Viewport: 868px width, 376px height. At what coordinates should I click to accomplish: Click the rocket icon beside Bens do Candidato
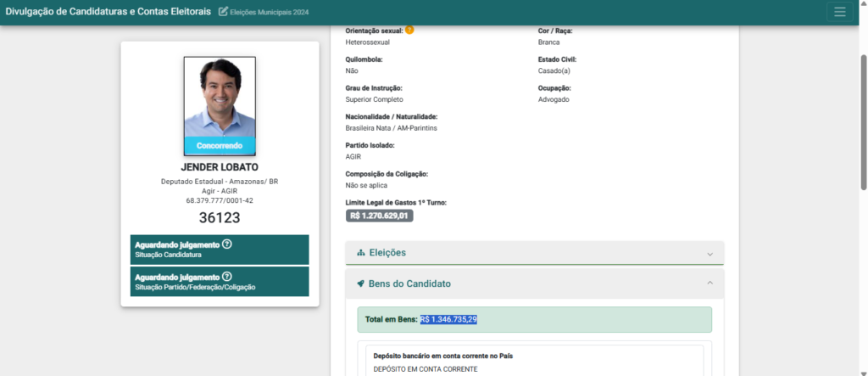click(361, 284)
